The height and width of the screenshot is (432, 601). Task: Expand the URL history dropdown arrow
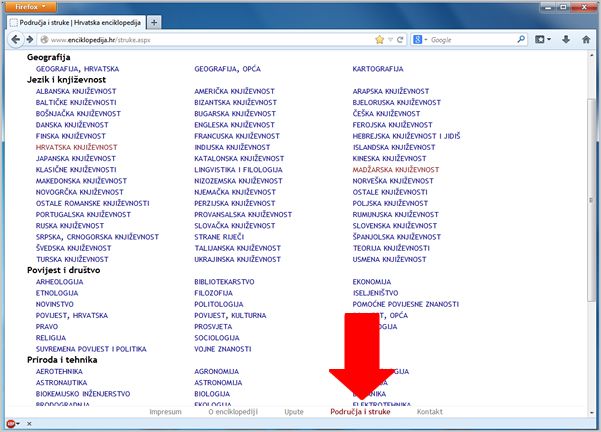point(392,40)
